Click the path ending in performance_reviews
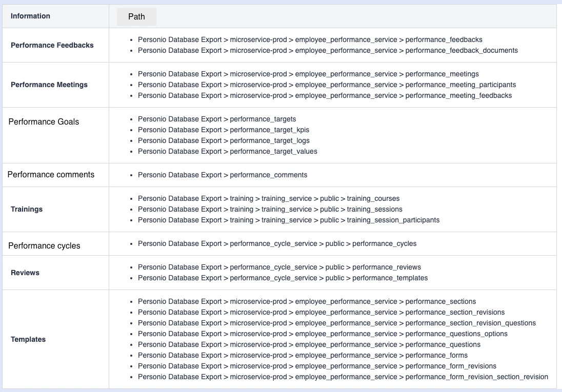 279,267
